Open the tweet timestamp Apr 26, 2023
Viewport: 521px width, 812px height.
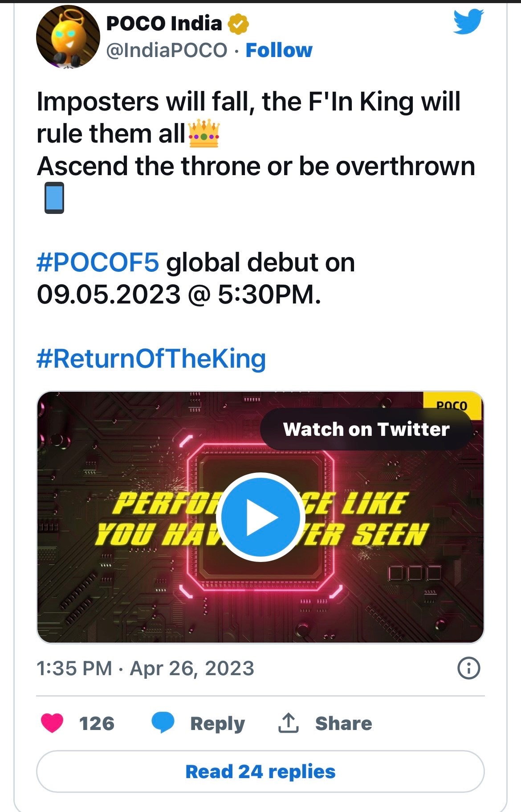click(145, 668)
